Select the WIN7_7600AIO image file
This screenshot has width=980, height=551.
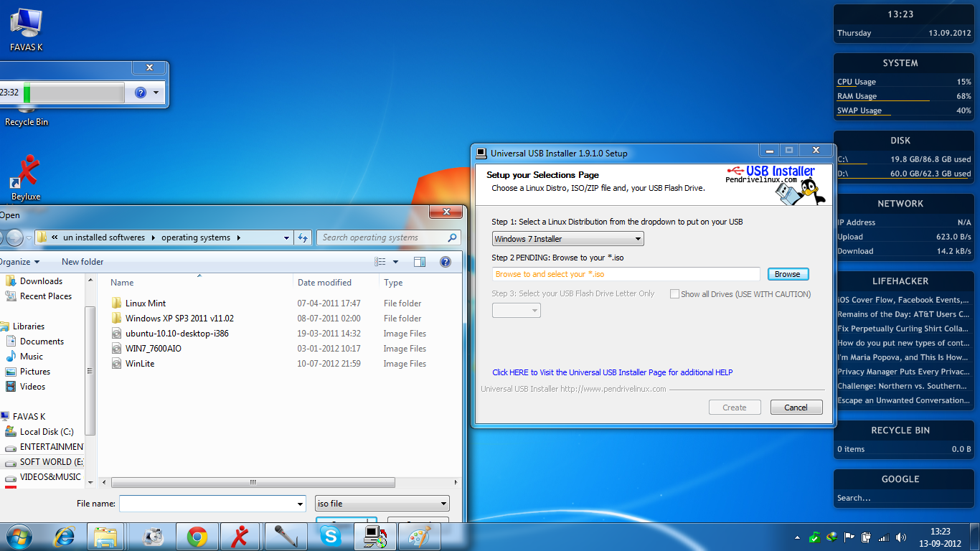click(153, 349)
